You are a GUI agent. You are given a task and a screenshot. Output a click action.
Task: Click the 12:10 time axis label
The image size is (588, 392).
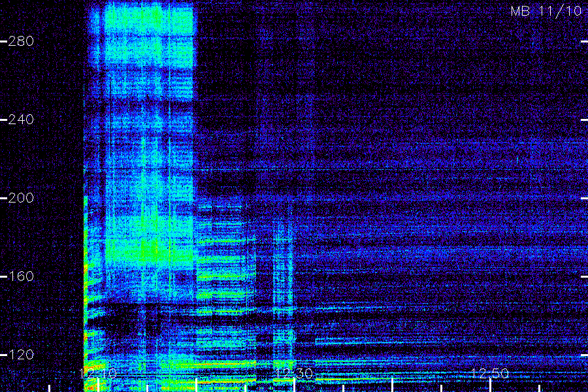pyautogui.click(x=98, y=373)
